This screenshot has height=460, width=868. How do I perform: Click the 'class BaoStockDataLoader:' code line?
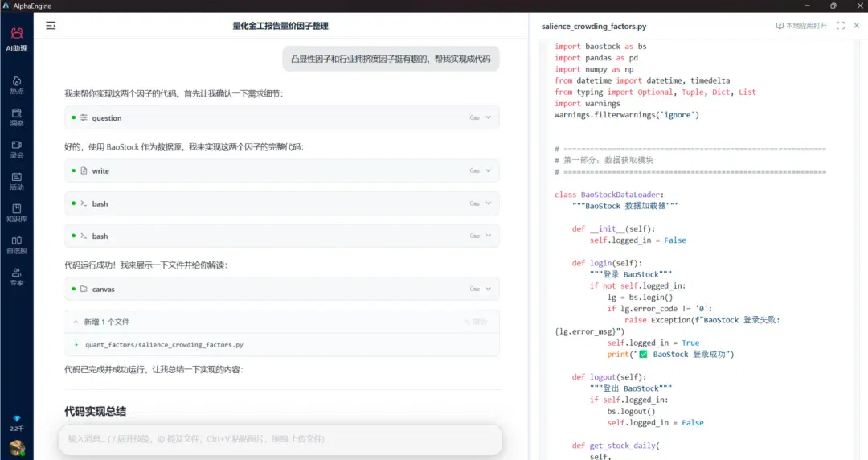click(609, 195)
